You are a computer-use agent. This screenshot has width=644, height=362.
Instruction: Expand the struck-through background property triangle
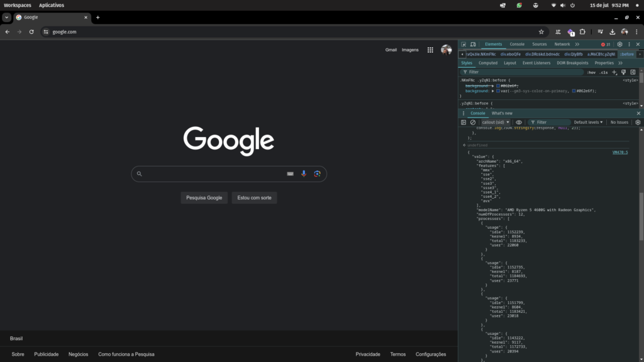click(493, 85)
